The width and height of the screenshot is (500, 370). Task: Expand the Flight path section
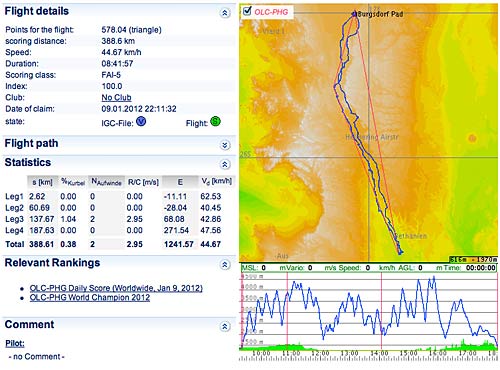(225, 145)
